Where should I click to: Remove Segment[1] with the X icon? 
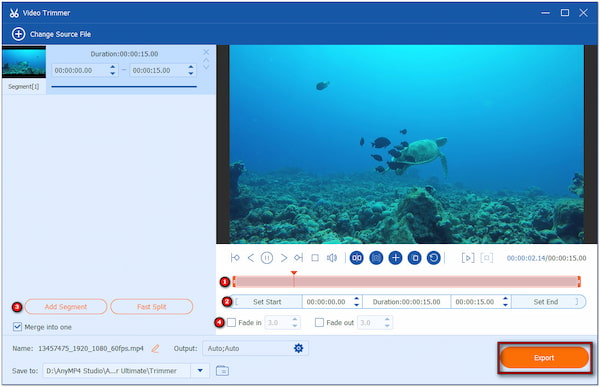coord(206,52)
